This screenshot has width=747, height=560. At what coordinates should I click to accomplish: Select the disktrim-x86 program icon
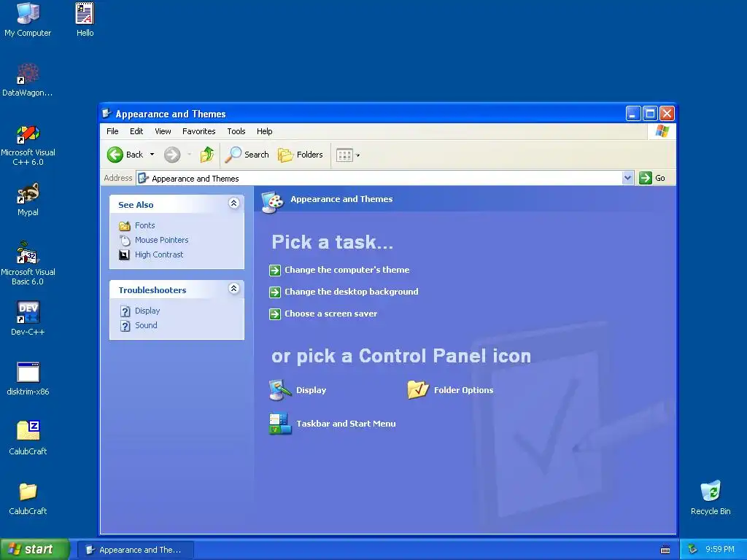point(28,373)
